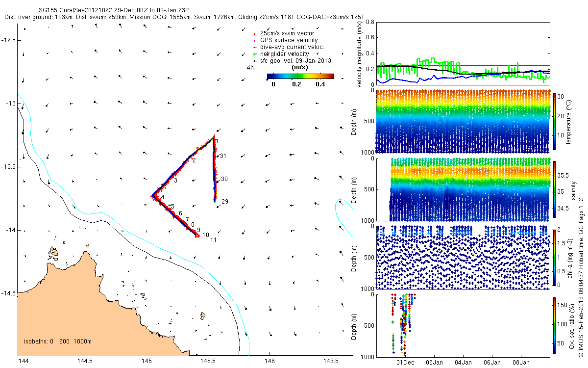Image resolution: width=588 pixels, height=368 pixels.
Task: Click the '04Jan' time axis label
Action: click(x=463, y=363)
